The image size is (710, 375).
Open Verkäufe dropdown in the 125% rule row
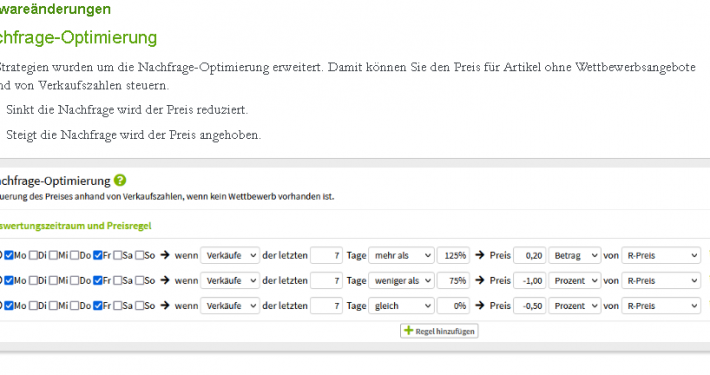pyautogui.click(x=230, y=255)
